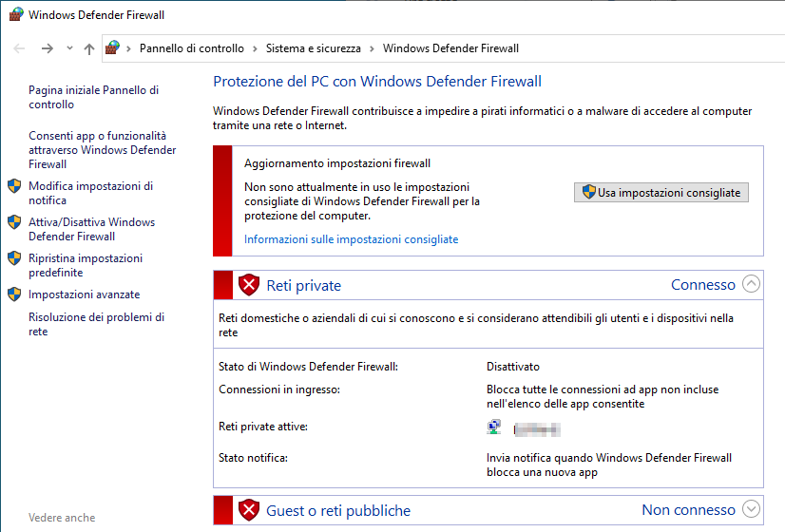The image size is (785, 532).
Task: Click shield icon beside Impostazioni avanzate
Action: (14, 294)
